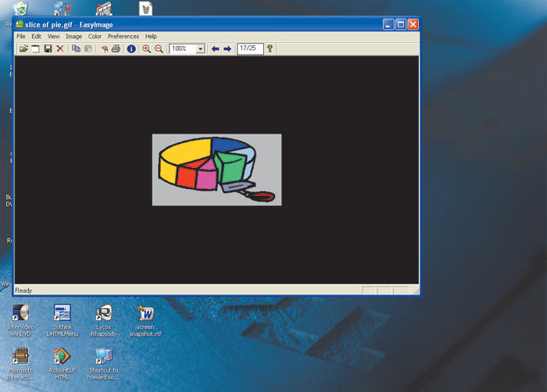The height and width of the screenshot is (392, 547).
Task: Click the Open file folder icon
Action: tap(23, 49)
